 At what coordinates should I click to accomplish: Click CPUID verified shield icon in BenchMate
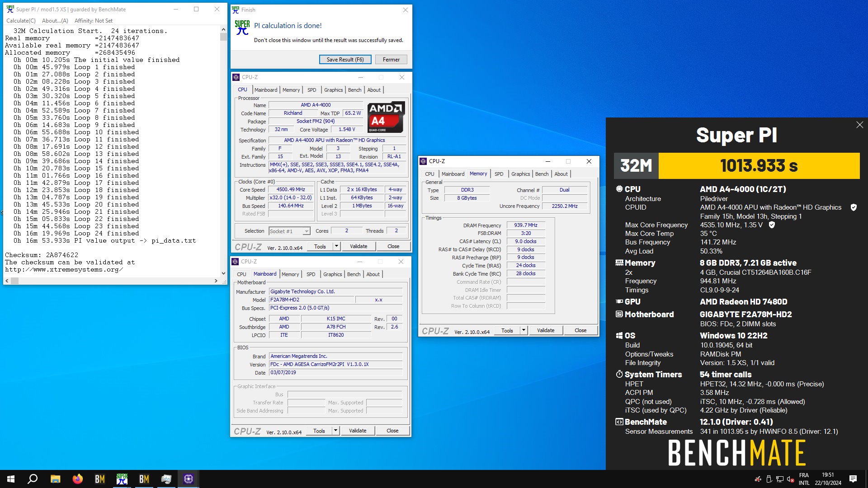(x=854, y=207)
